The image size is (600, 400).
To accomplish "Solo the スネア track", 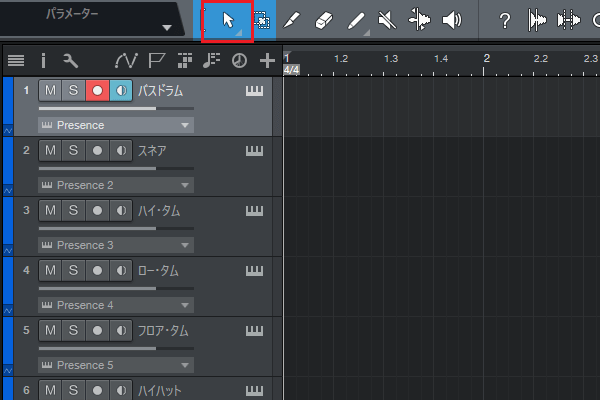I will click(73, 151).
